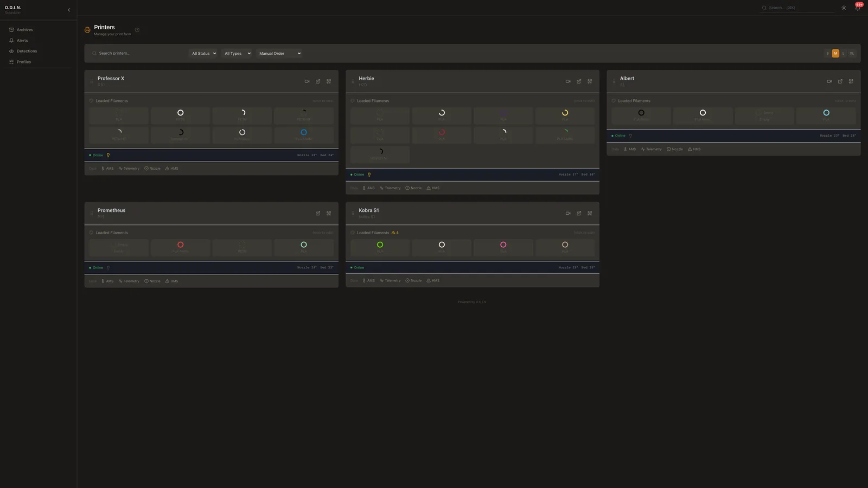Select the XL card size button
Viewport: 868px width, 488px height.
click(852, 53)
